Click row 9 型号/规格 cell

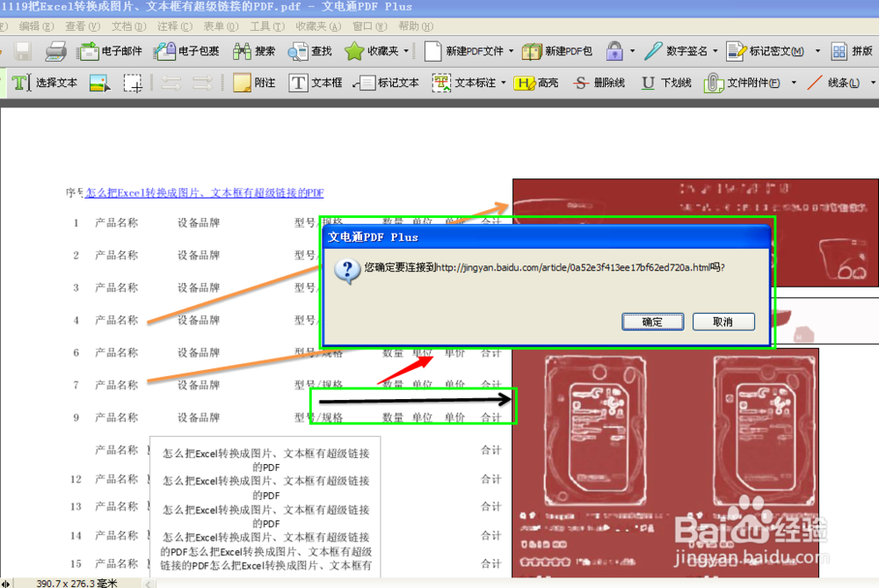318,417
